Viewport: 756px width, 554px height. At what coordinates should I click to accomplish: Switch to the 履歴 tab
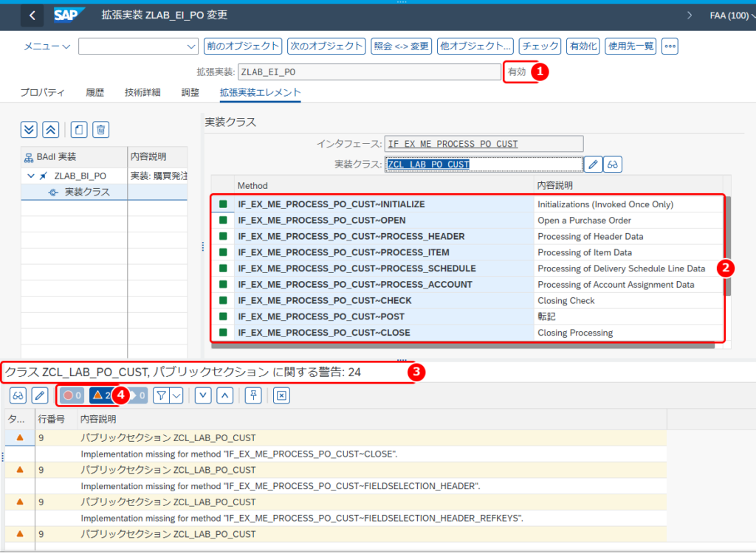pyautogui.click(x=94, y=92)
